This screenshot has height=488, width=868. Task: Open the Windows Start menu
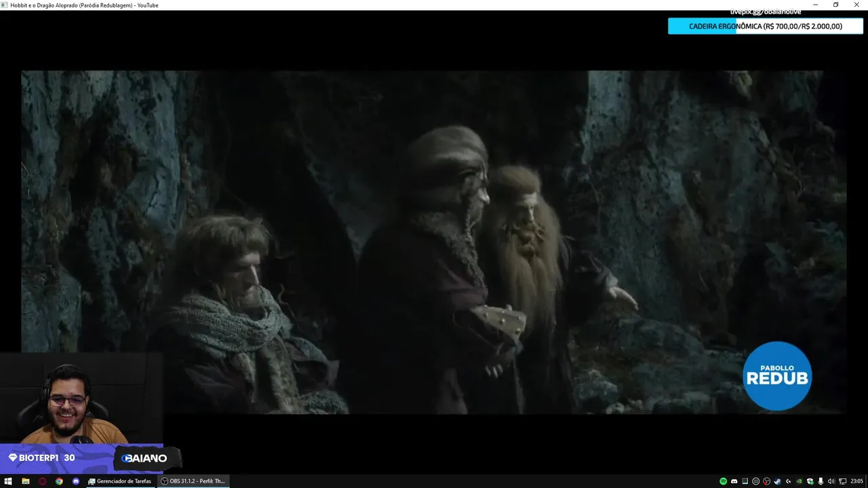pyautogui.click(x=8, y=481)
